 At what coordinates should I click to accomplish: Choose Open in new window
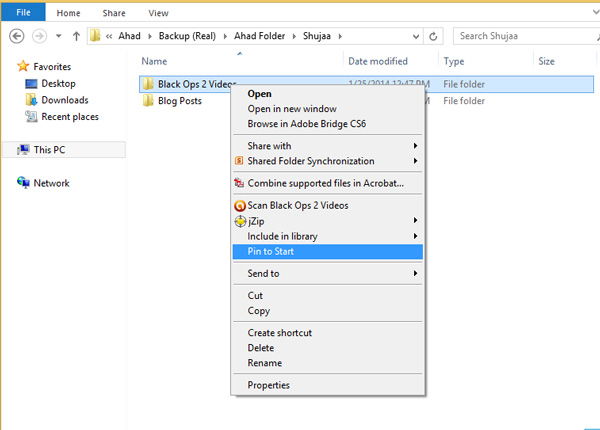click(x=328, y=109)
